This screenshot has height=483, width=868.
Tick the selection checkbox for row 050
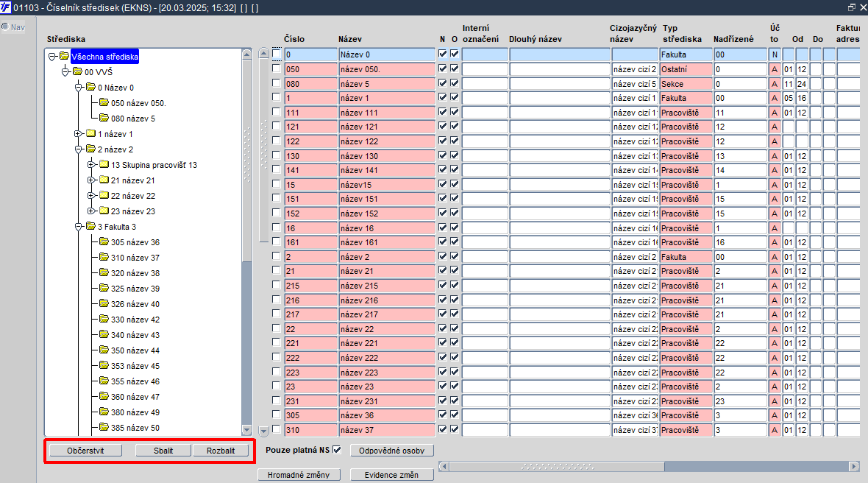coord(277,68)
